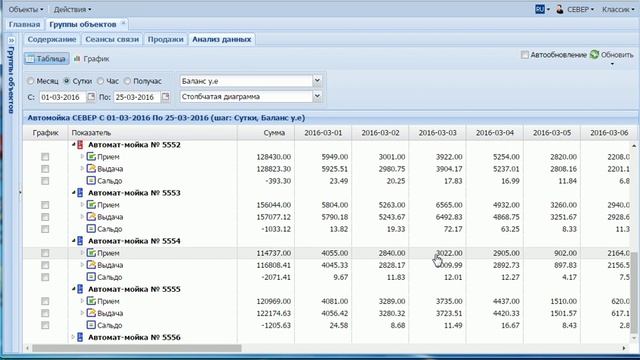This screenshot has width=640, height=360.
Task: Select the Месяц radio button
Action: 30,81
